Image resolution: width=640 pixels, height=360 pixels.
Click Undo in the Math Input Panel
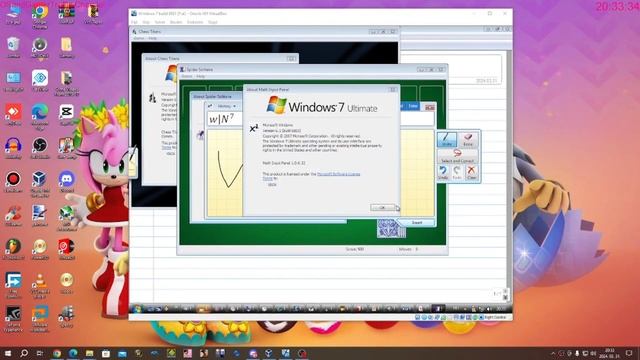point(443,173)
